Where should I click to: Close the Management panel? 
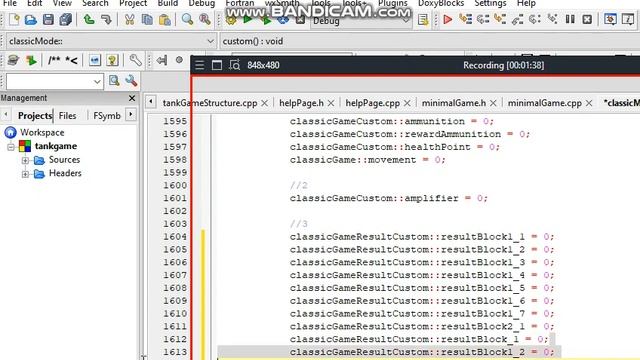point(132,98)
